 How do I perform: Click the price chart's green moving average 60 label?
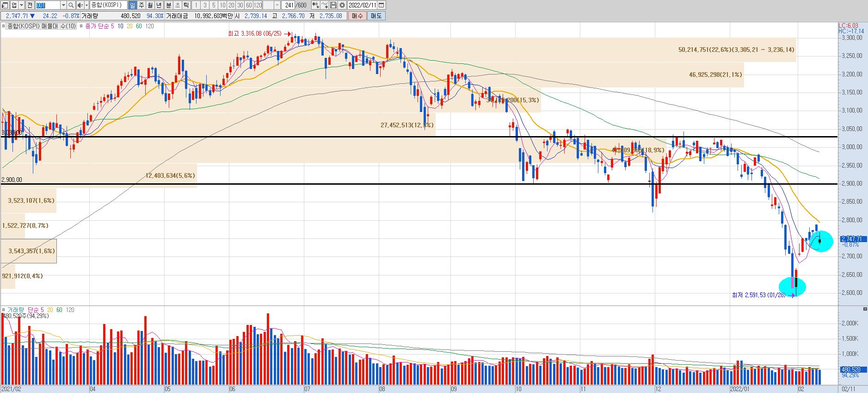(139, 26)
